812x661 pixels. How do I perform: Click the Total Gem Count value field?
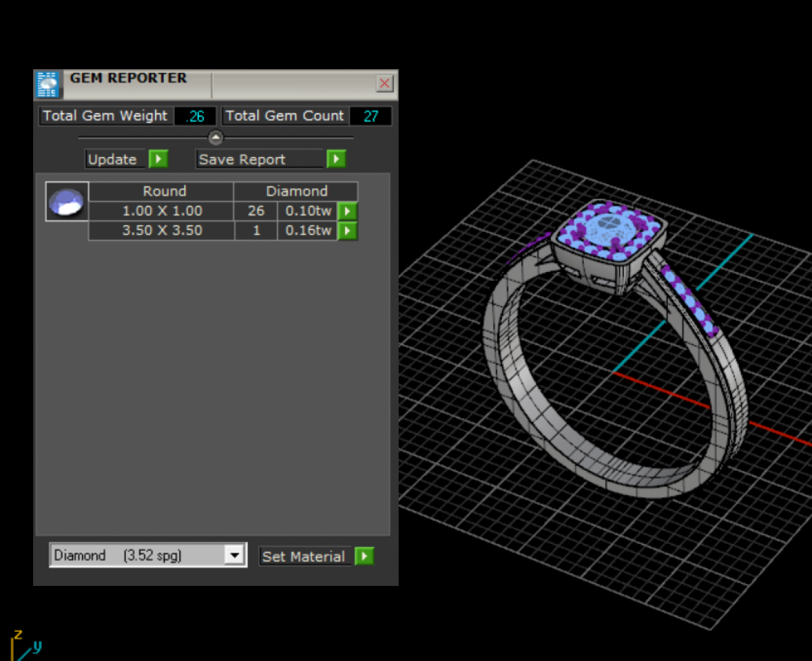point(371,116)
